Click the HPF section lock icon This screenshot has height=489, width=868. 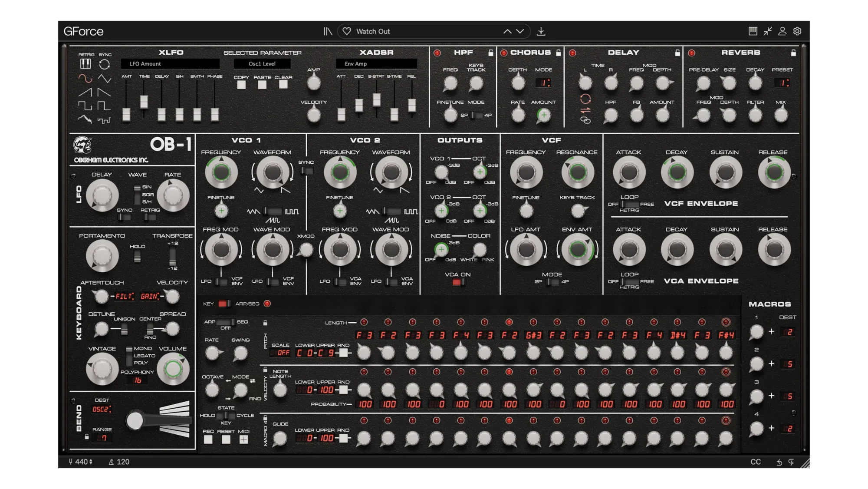pyautogui.click(x=491, y=53)
